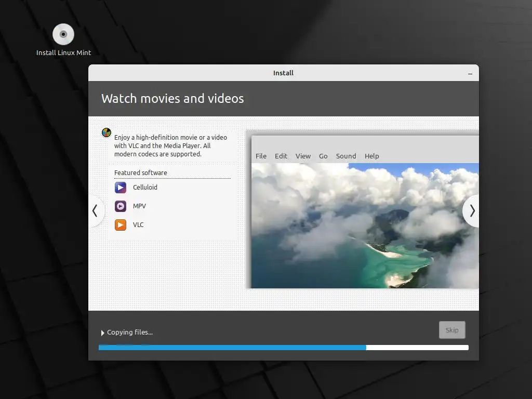Open the Sound menu in media player preview

346,156
